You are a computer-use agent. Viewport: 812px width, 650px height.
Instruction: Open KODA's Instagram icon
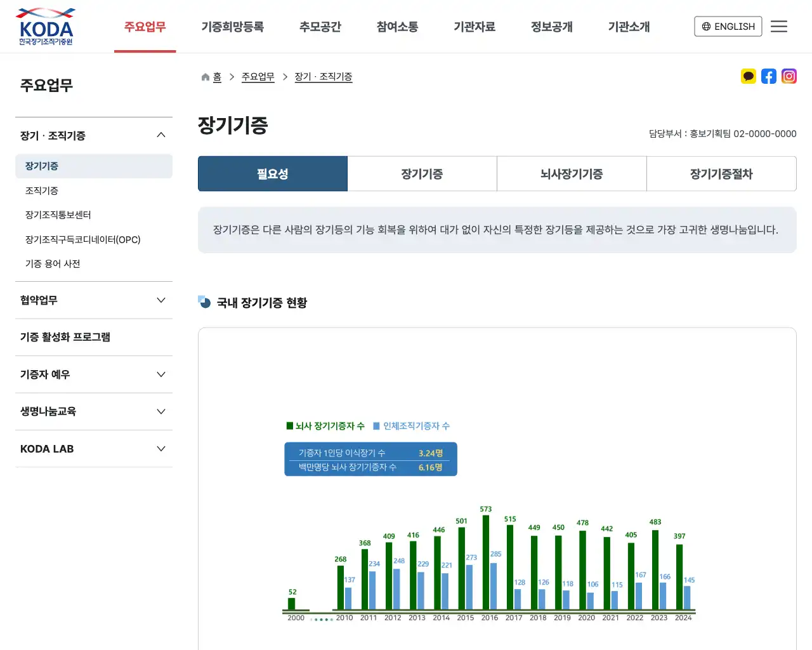point(789,76)
